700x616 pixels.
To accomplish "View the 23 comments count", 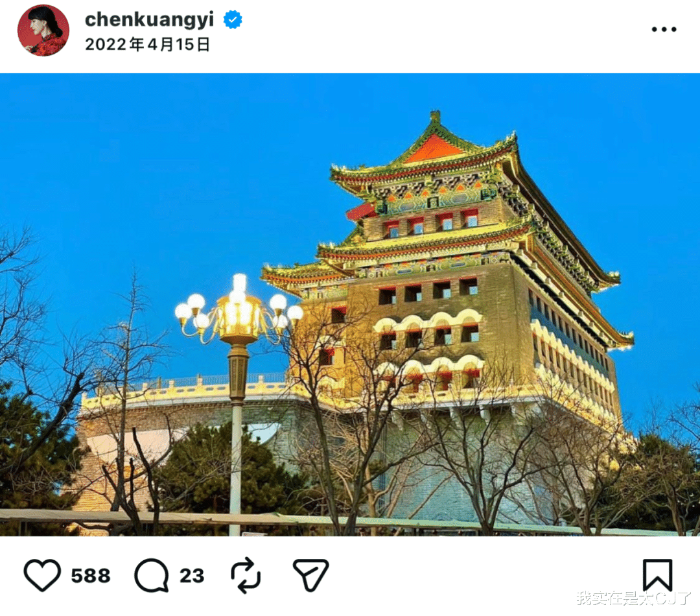I will click(x=192, y=576).
